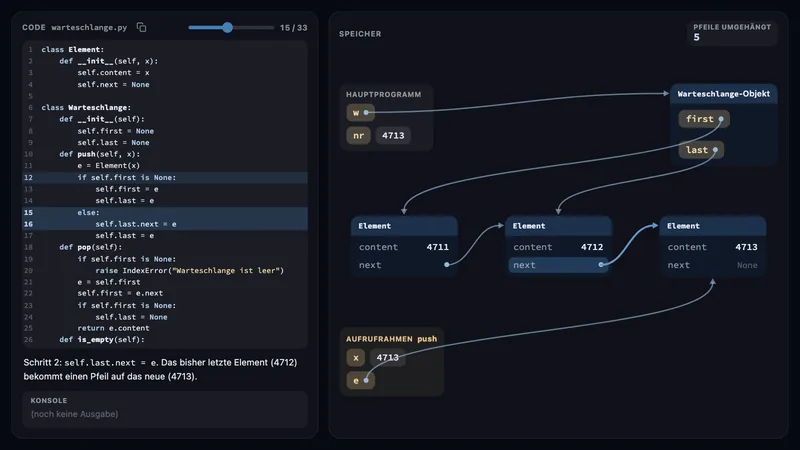Screen dimensions: 800x450
Task: Select highlighted line 16 self.last.next = e
Action: pos(165,224)
